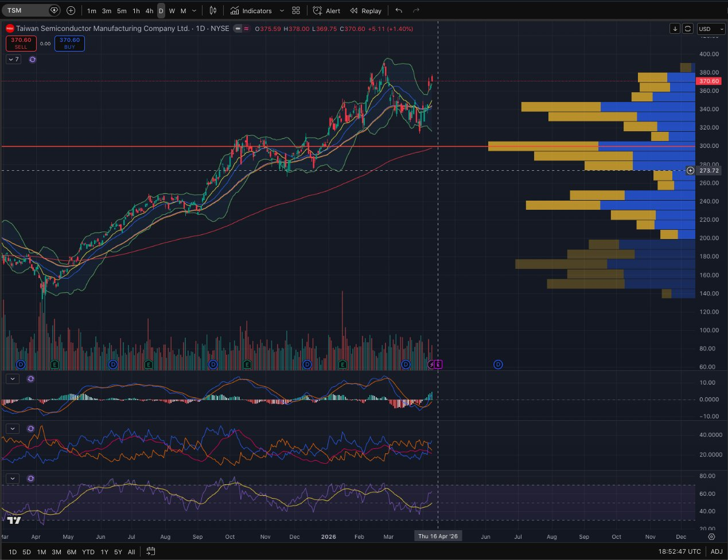Click the green E earnings marker near May
728x560 pixels.
pyautogui.click(x=54, y=365)
